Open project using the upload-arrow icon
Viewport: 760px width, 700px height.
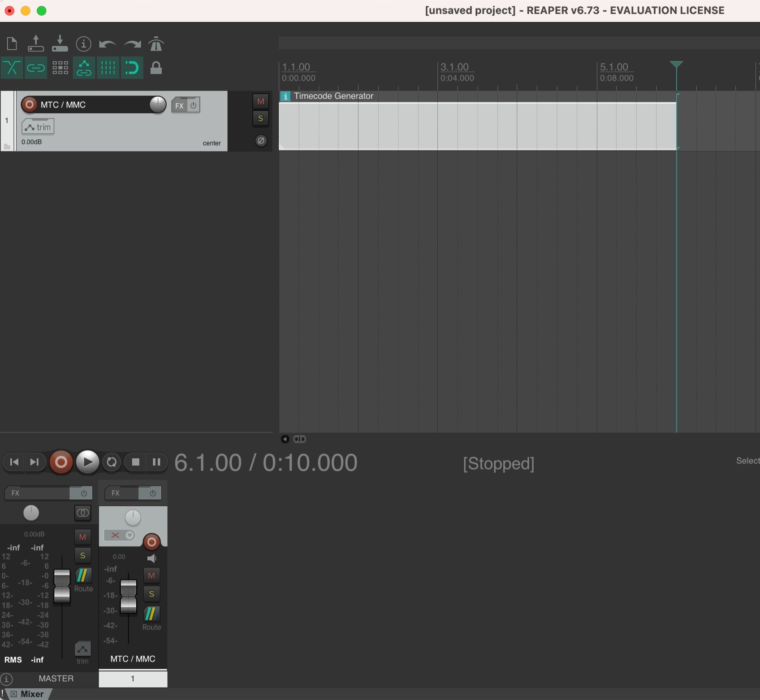click(36, 44)
